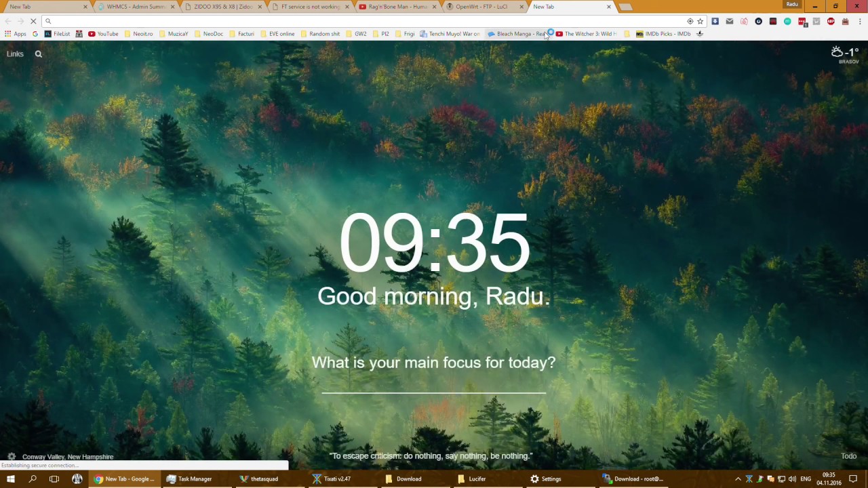Open the Momentum search magnifier icon
868x488 pixels.
[39, 54]
